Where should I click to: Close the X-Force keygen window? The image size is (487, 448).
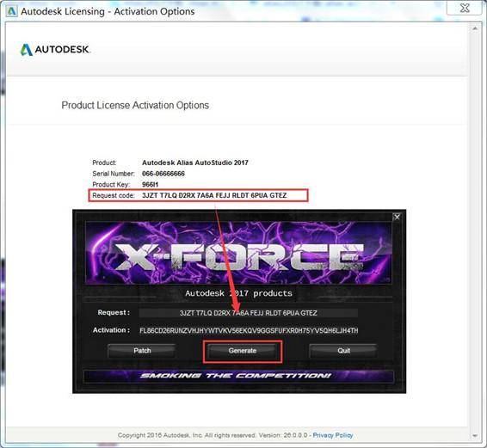pos(397,217)
